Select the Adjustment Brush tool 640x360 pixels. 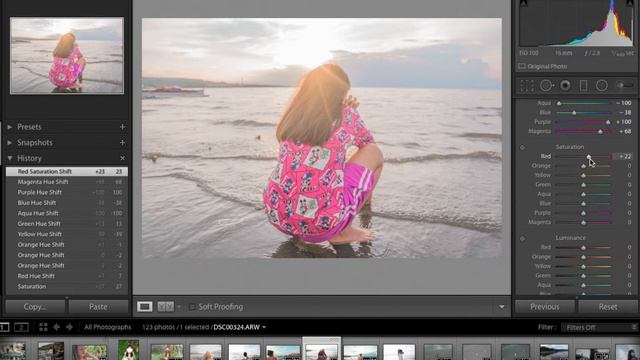625,85
